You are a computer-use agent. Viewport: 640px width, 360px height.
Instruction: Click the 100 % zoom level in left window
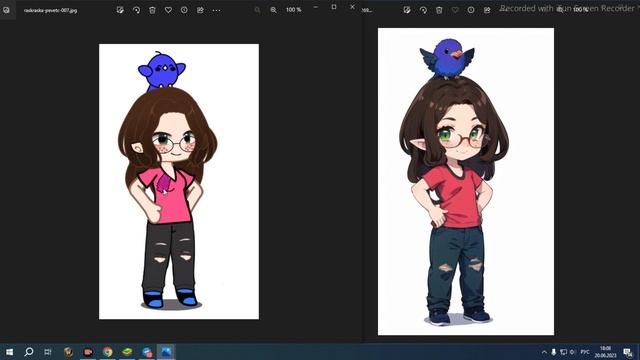point(293,10)
